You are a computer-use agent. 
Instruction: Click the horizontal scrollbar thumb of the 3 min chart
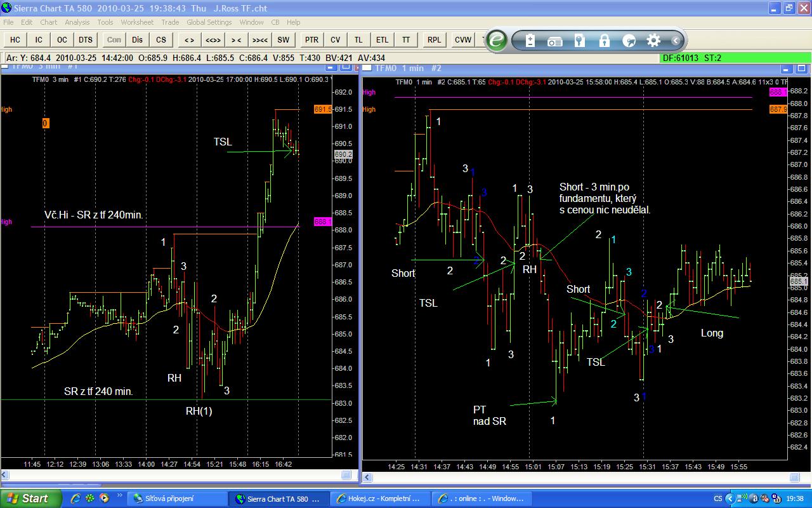346,475
